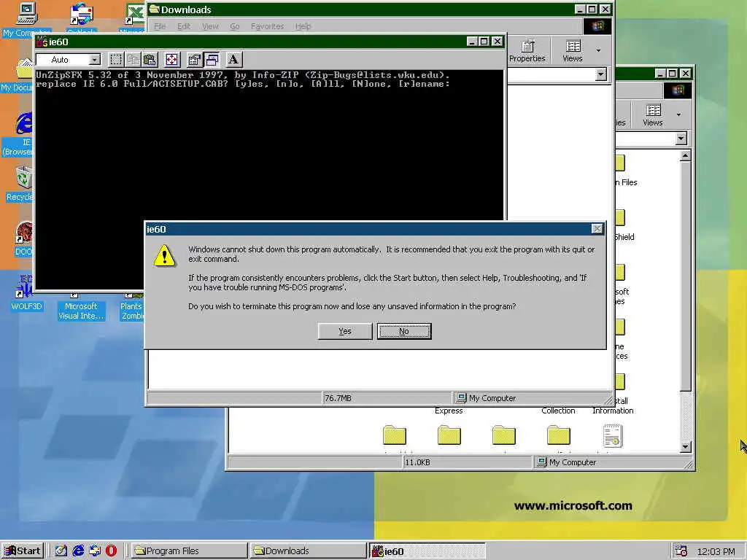Select Microsoft Excel desktop shortcut
Screen dimensions: 747x560
[133, 18]
